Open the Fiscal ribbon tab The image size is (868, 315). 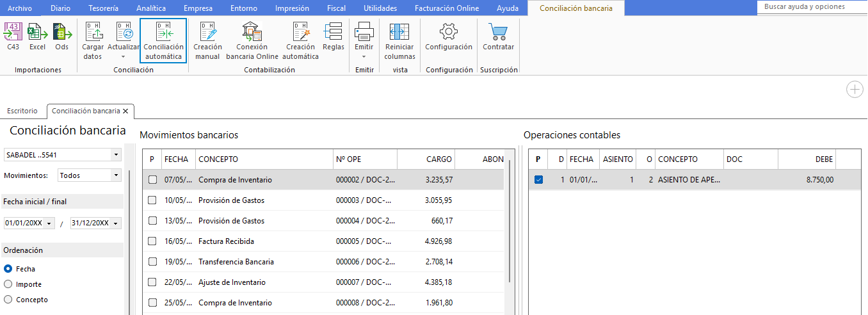(336, 8)
